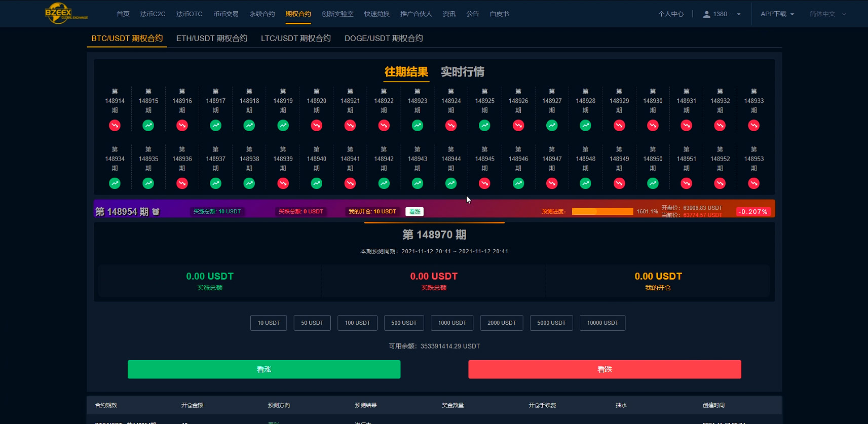Switch to the 实时行情 tab
The width and height of the screenshot is (868, 424).
463,72
